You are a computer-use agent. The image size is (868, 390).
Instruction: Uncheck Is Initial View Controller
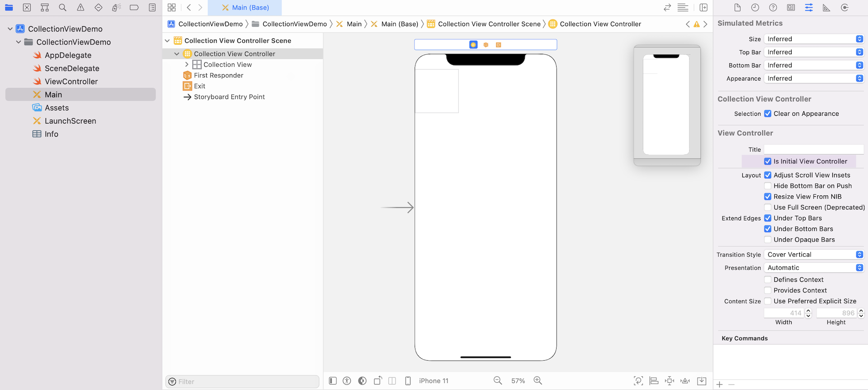768,162
